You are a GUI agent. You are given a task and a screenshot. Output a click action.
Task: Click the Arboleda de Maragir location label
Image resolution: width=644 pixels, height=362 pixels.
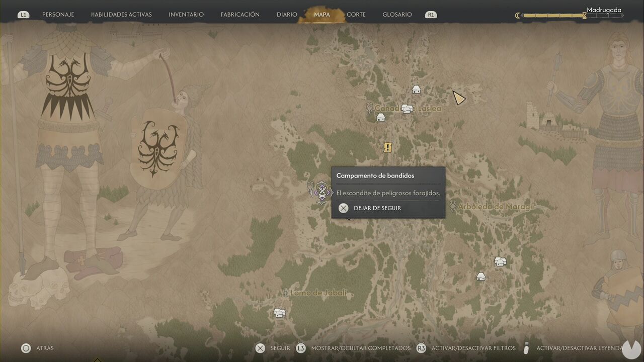(x=496, y=206)
